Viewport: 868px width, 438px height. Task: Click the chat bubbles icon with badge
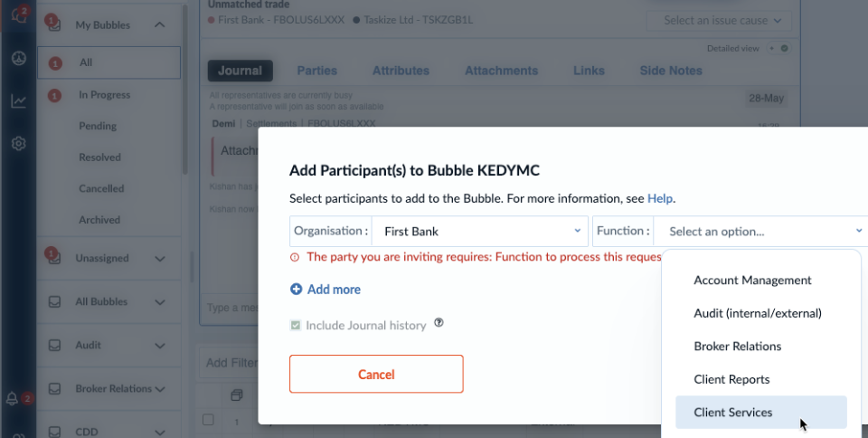tap(18, 15)
